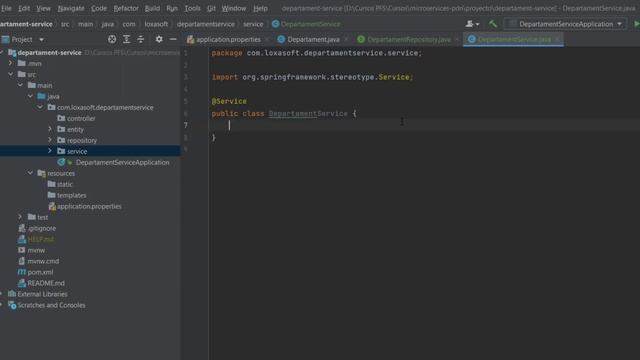Open the user profile icon dropdown
The width and height of the screenshot is (640, 360).
pos(472,24)
